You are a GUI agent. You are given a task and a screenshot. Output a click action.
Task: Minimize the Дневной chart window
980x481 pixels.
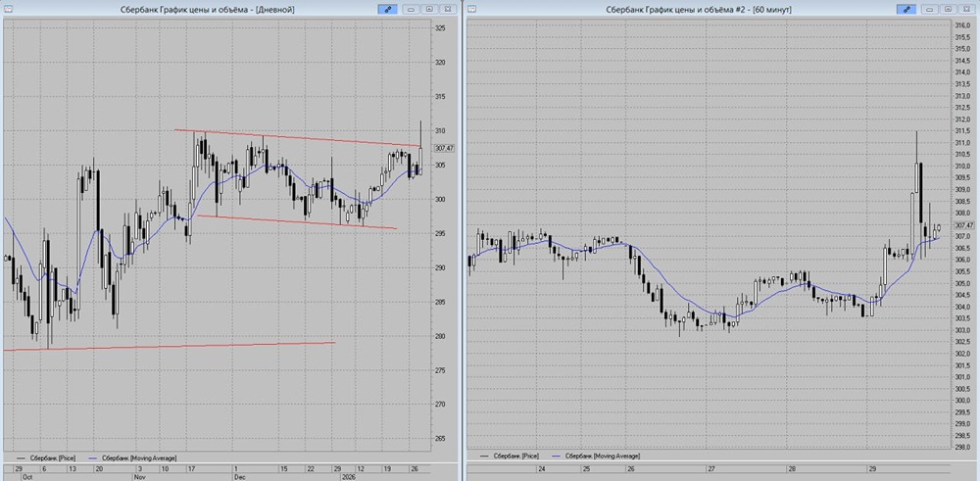point(412,10)
